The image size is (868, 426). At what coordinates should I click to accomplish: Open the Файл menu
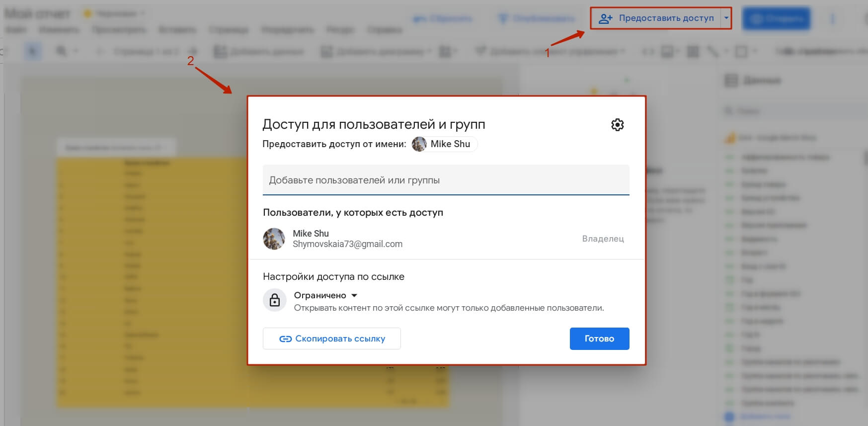pos(16,30)
